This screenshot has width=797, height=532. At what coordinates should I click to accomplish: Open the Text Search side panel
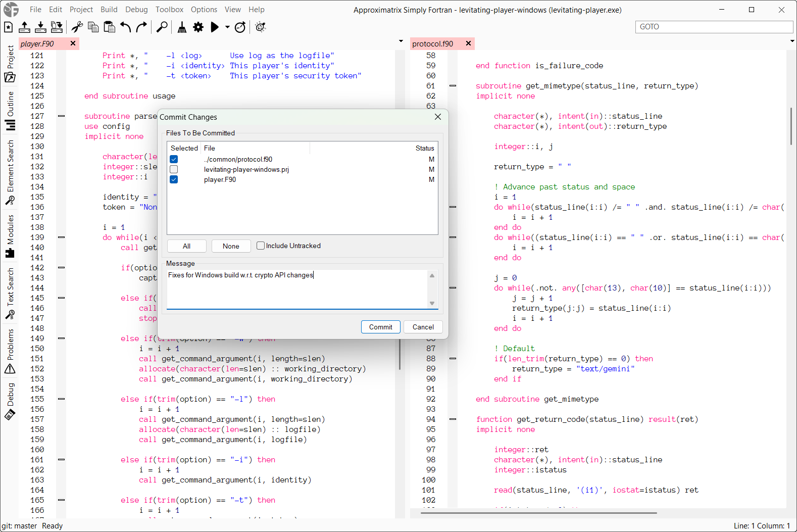pyautogui.click(x=10, y=294)
